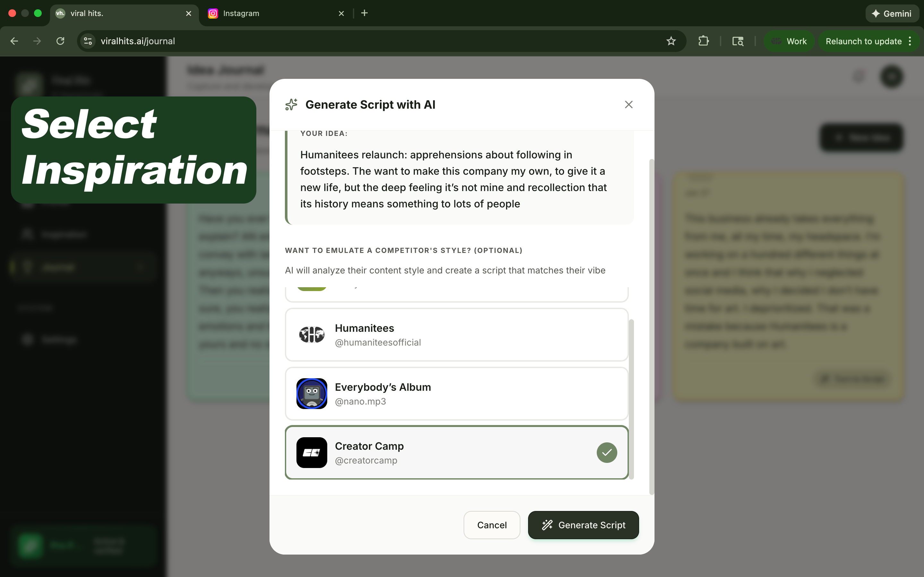
Task: Open the Work profile switcher
Action: point(789,41)
